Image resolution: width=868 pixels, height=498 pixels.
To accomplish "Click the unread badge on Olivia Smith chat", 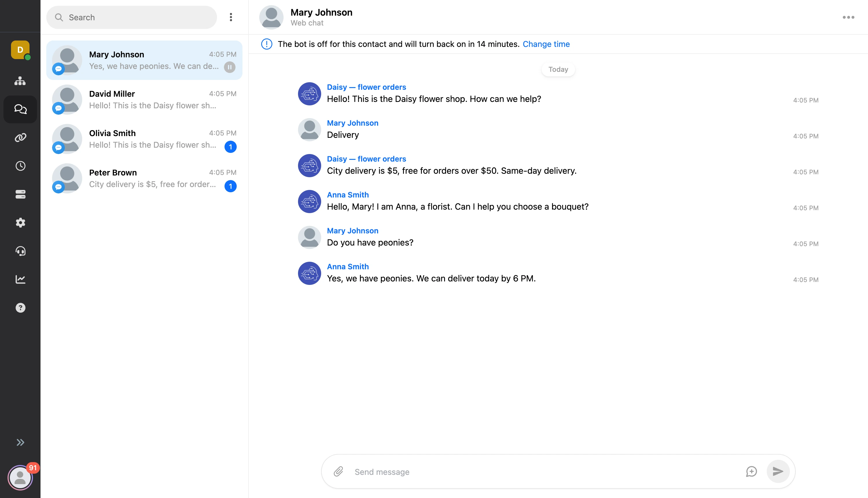I will tap(230, 147).
